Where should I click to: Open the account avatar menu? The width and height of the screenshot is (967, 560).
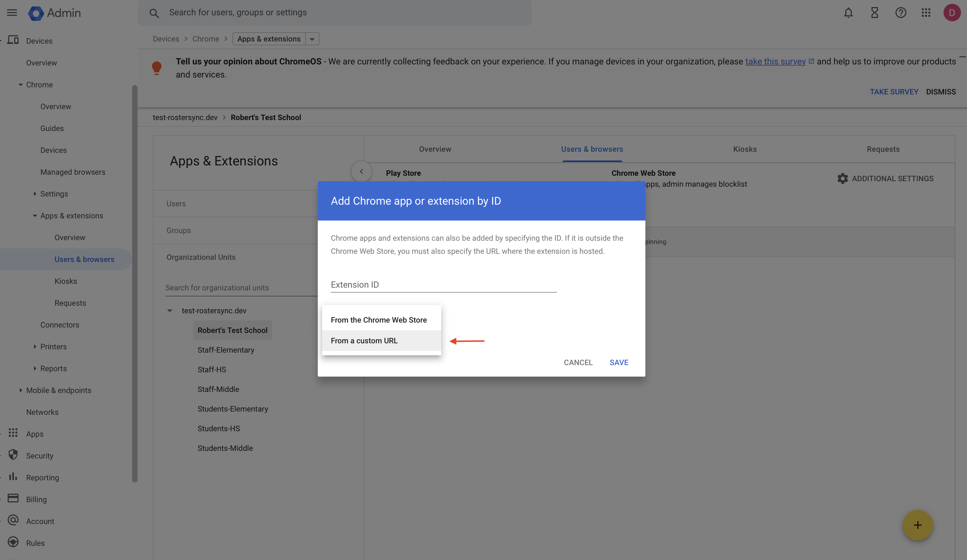point(952,12)
